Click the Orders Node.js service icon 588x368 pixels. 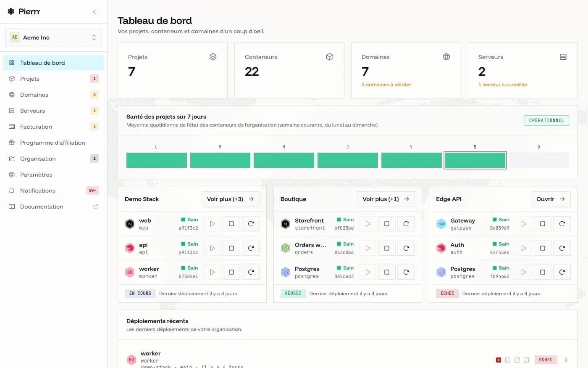(286, 248)
